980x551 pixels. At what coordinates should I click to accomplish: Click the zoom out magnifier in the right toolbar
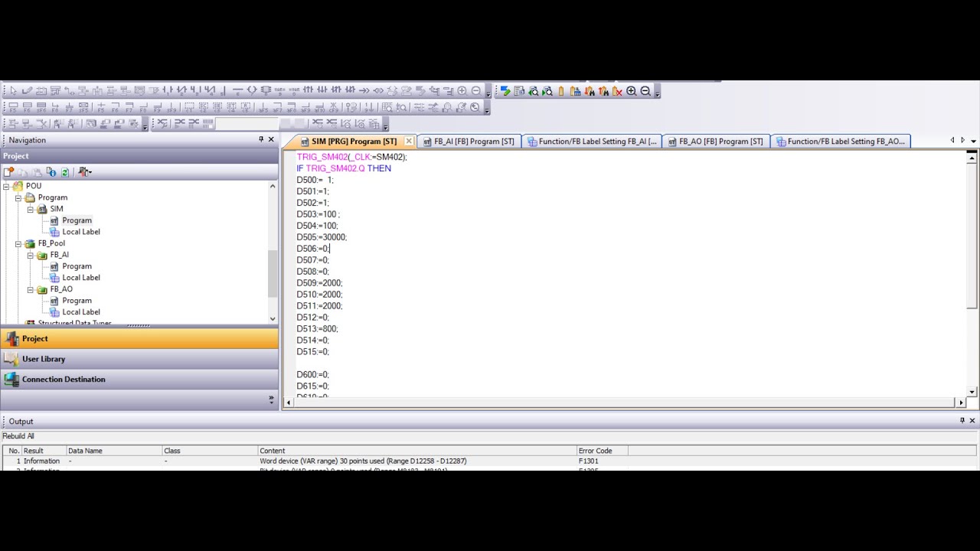click(645, 91)
